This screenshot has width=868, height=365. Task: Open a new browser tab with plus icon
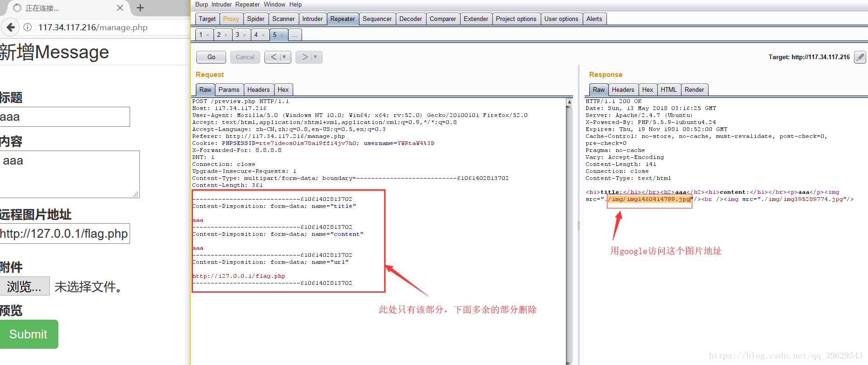pyautogui.click(x=140, y=8)
